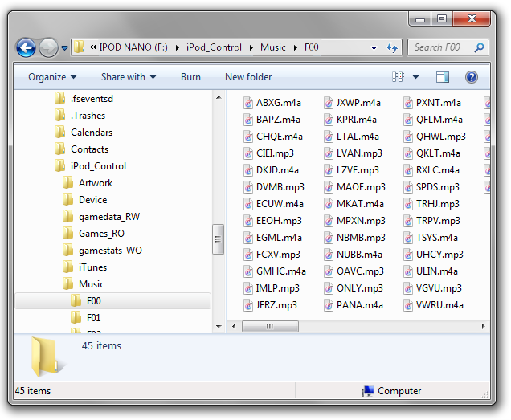Open Help with the question mark icon

472,77
